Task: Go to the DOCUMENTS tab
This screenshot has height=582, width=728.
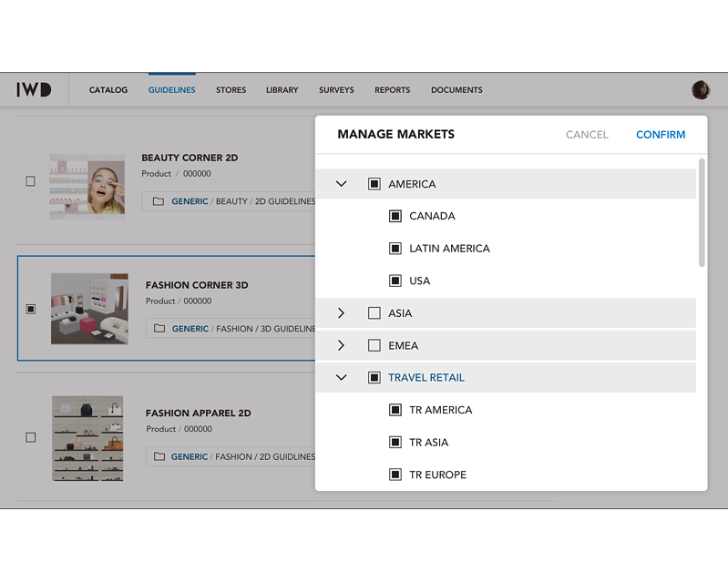Action: pyautogui.click(x=456, y=90)
